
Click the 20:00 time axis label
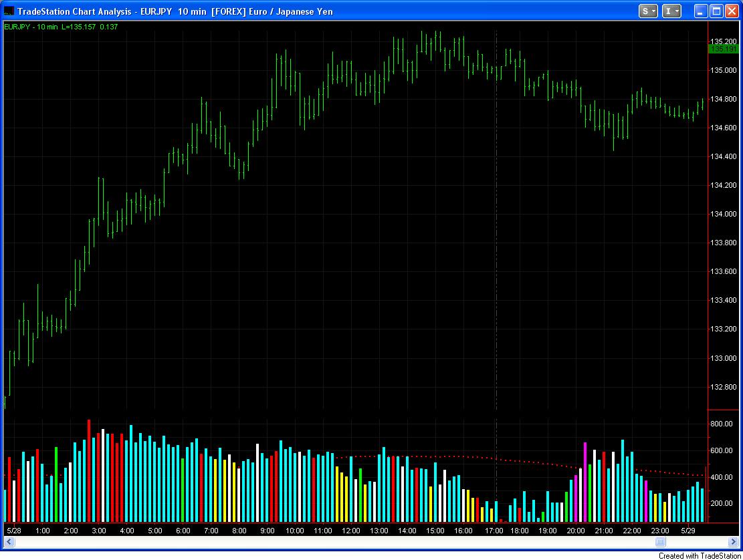pos(576,531)
